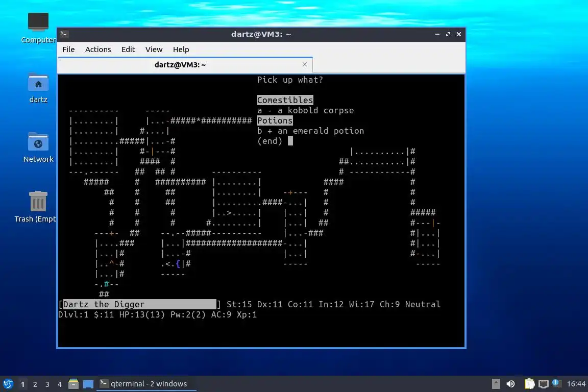Click 'b + an emerald potion' entry
The height and width of the screenshot is (392, 588).
pos(310,131)
